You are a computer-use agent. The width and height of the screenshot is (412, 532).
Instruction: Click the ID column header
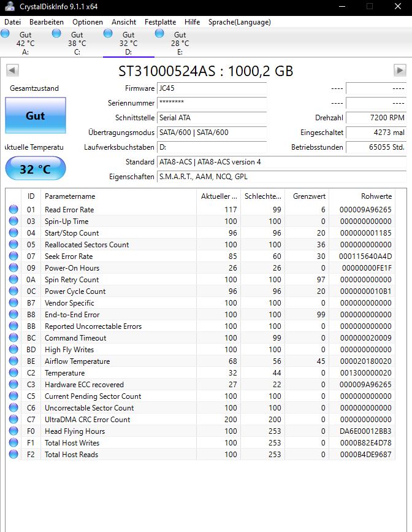pos(31,196)
